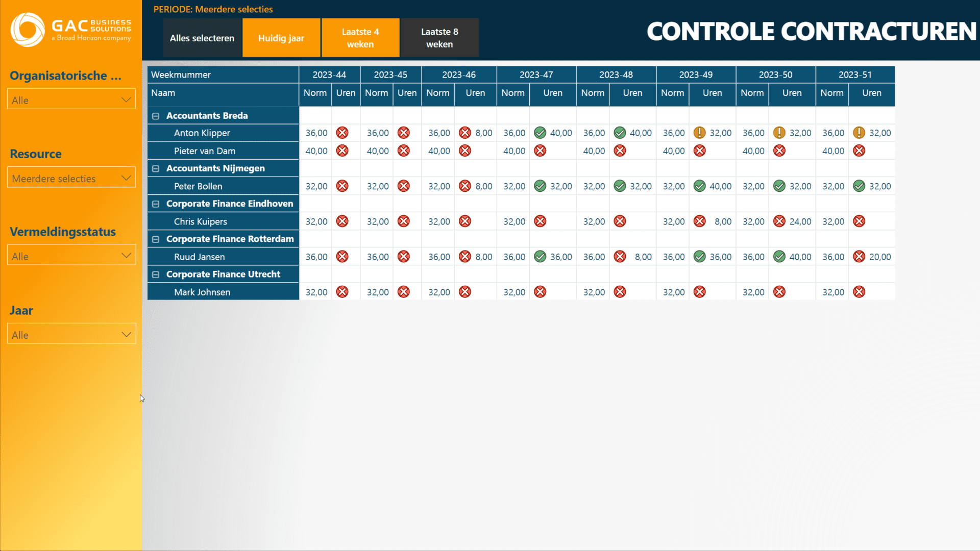This screenshot has height=551, width=980.
Task: Collapse the Corporate Finance Utrecht group
Action: (156, 274)
